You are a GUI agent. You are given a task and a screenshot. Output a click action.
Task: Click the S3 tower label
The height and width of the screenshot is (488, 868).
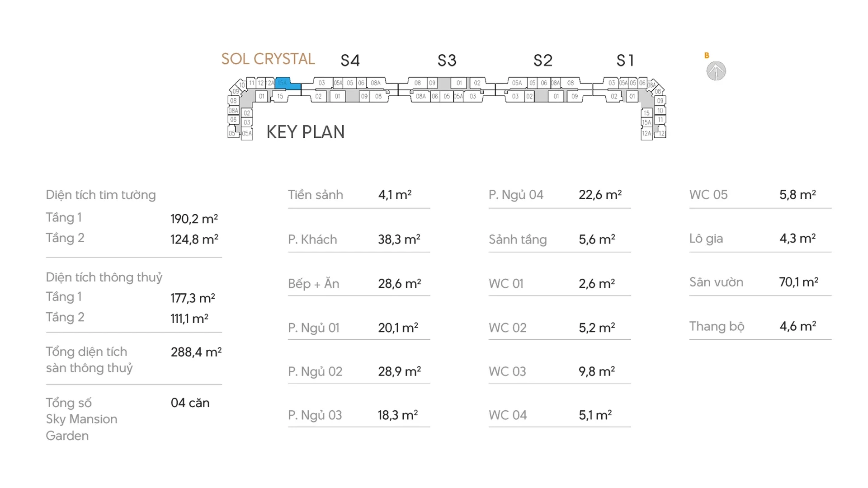point(447,61)
